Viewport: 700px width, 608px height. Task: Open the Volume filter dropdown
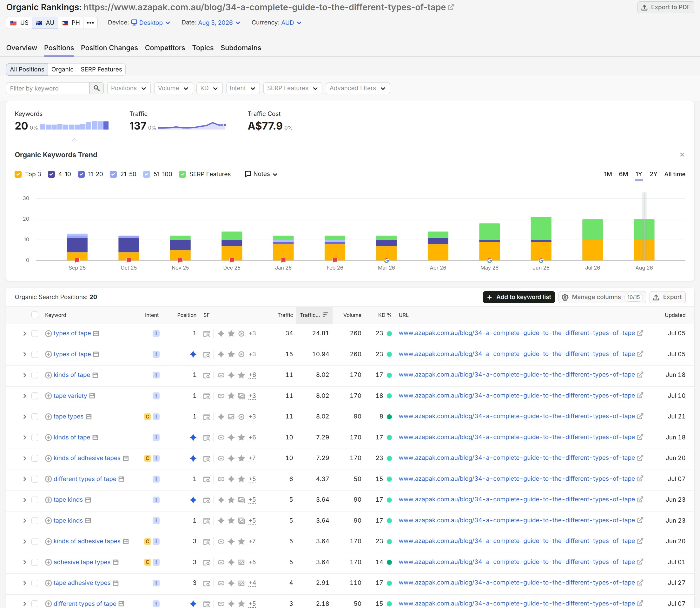(174, 88)
